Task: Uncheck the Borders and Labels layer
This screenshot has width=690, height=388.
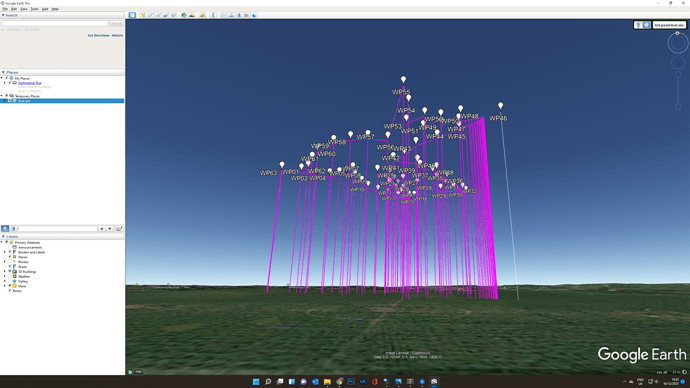Action: pos(10,252)
